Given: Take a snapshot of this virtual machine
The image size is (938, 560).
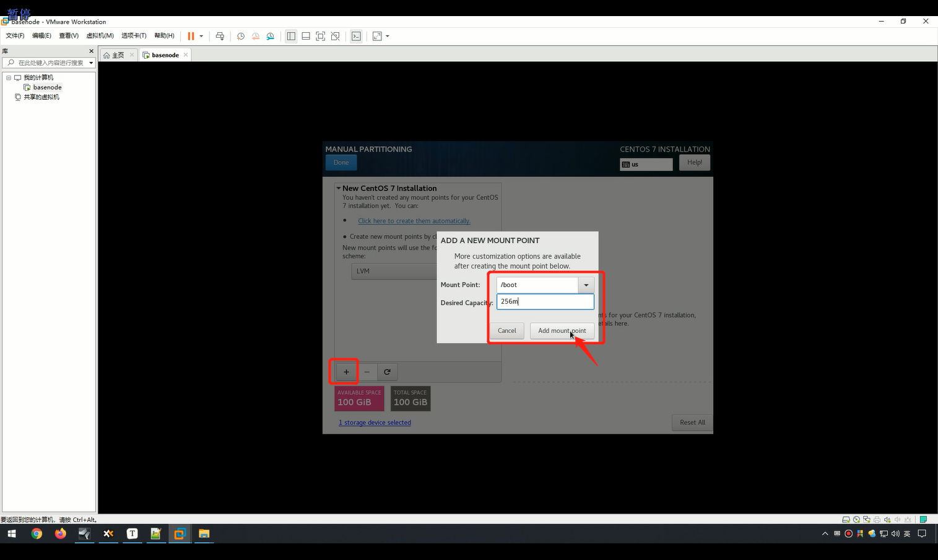Looking at the screenshot, I should (x=241, y=37).
